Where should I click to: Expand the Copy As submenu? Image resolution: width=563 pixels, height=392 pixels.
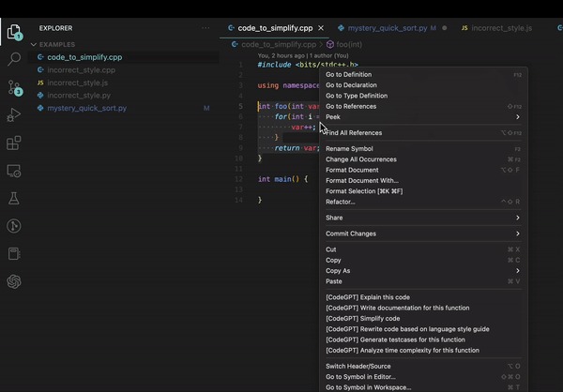pos(423,271)
